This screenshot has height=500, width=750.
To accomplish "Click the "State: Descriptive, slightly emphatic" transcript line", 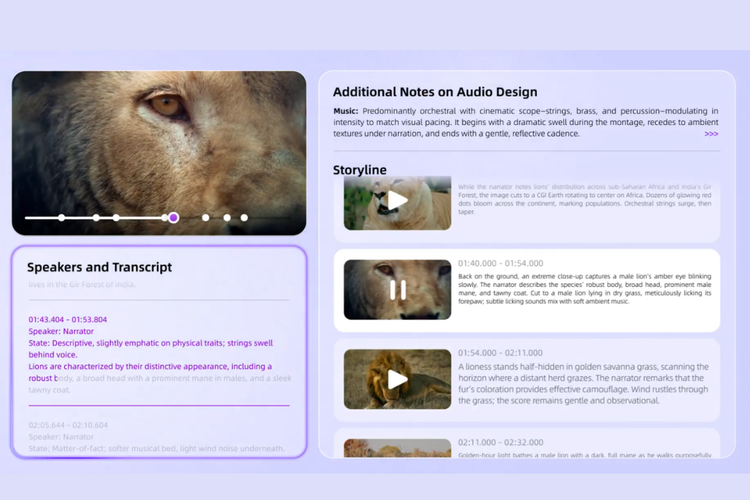I will 150,349.
